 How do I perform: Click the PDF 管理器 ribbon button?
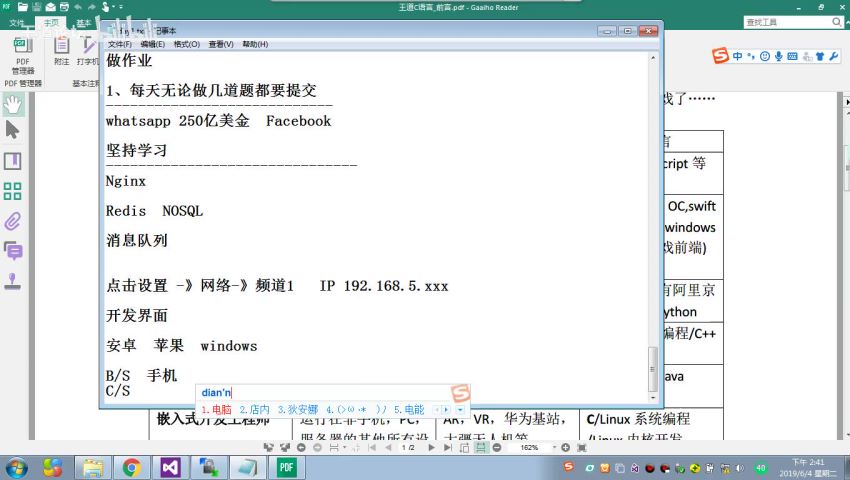[x=23, y=56]
